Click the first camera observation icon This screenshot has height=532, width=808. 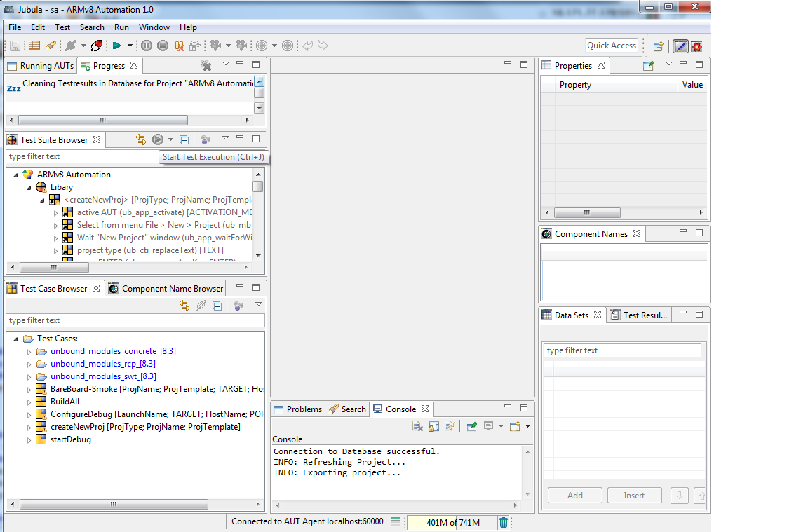[x=215, y=46]
